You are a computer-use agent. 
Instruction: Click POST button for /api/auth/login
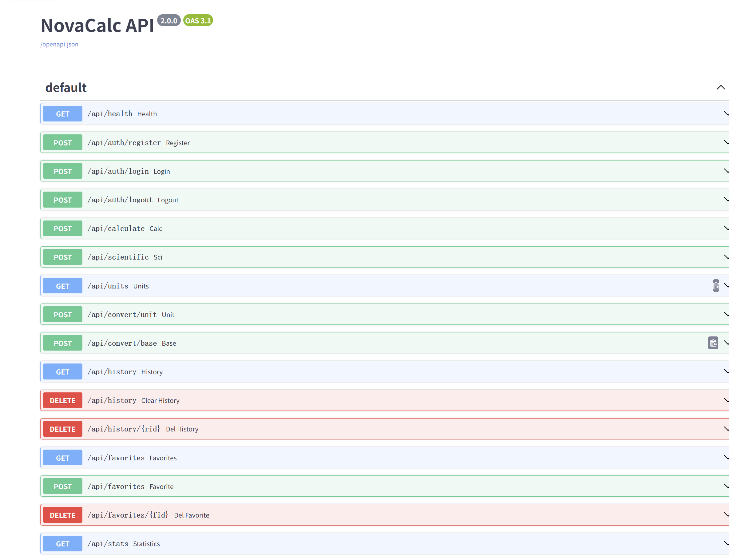click(63, 171)
